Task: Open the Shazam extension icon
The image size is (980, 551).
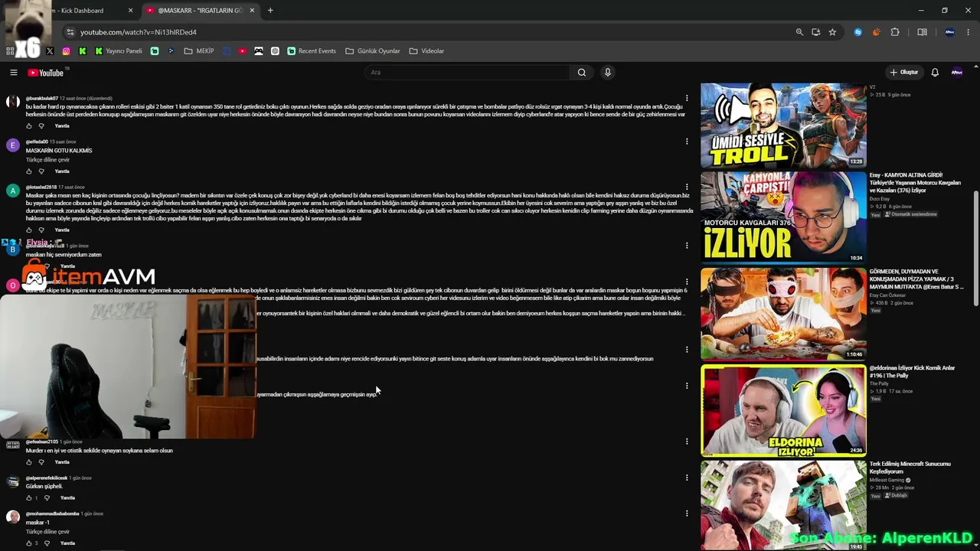Action: pyautogui.click(x=857, y=32)
